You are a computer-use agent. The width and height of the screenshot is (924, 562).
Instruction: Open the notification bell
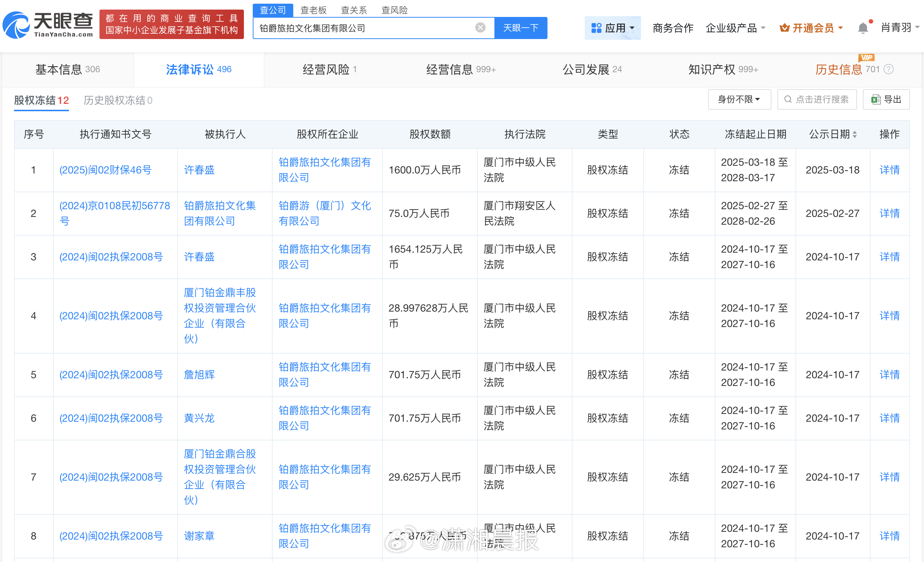[x=863, y=28]
